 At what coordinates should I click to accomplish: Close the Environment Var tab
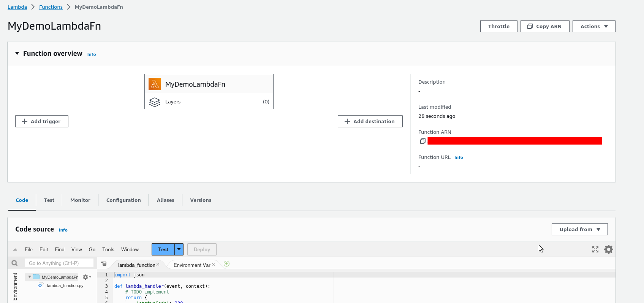coord(214,265)
